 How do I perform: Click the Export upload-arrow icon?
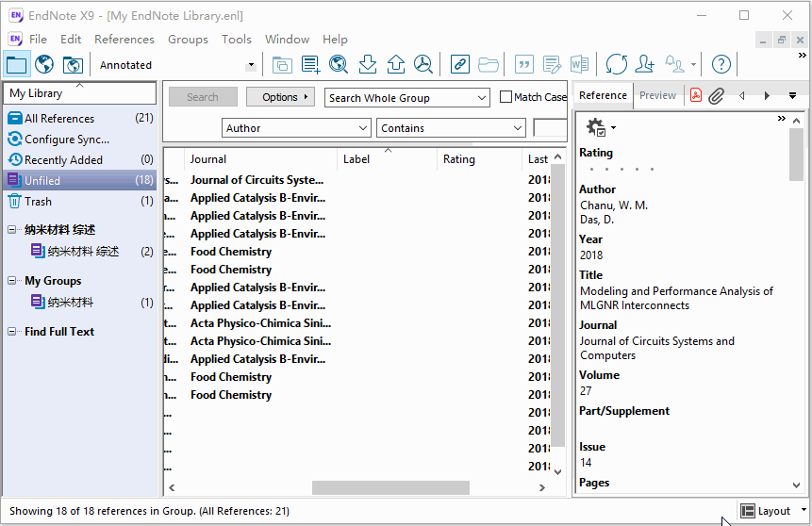(396, 65)
